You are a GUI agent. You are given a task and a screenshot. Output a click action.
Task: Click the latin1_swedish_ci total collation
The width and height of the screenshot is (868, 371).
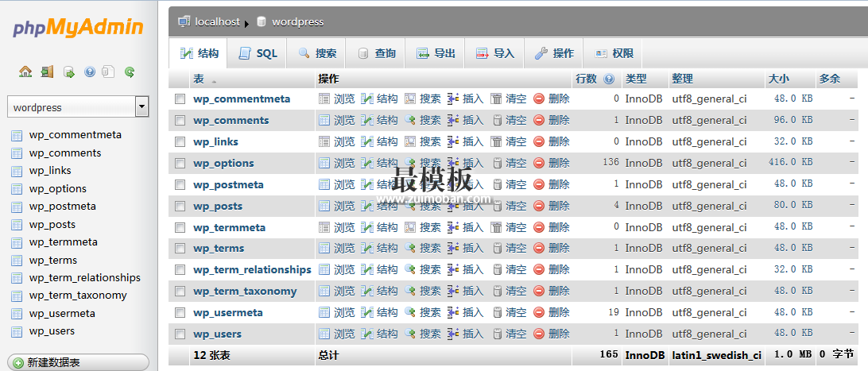click(717, 355)
